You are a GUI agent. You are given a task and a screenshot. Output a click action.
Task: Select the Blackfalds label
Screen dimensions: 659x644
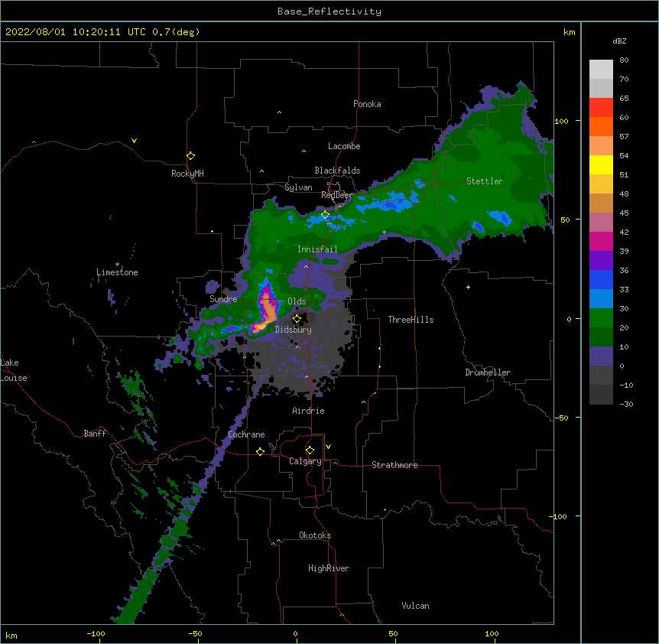[x=337, y=171]
